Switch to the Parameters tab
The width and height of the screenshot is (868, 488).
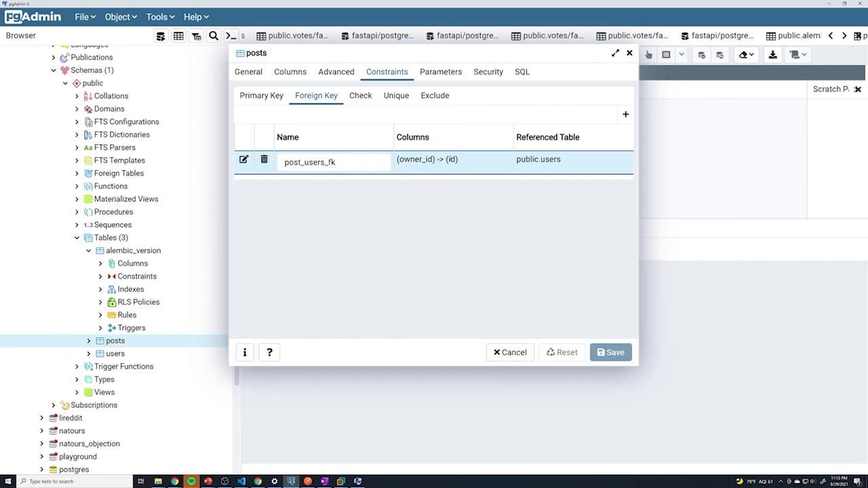441,72
